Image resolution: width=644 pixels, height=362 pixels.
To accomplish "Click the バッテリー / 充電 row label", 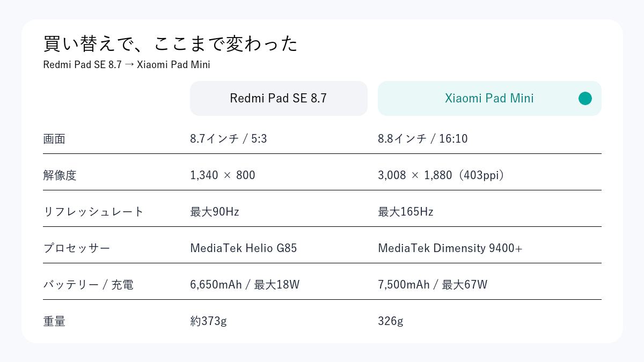I will point(88,285).
